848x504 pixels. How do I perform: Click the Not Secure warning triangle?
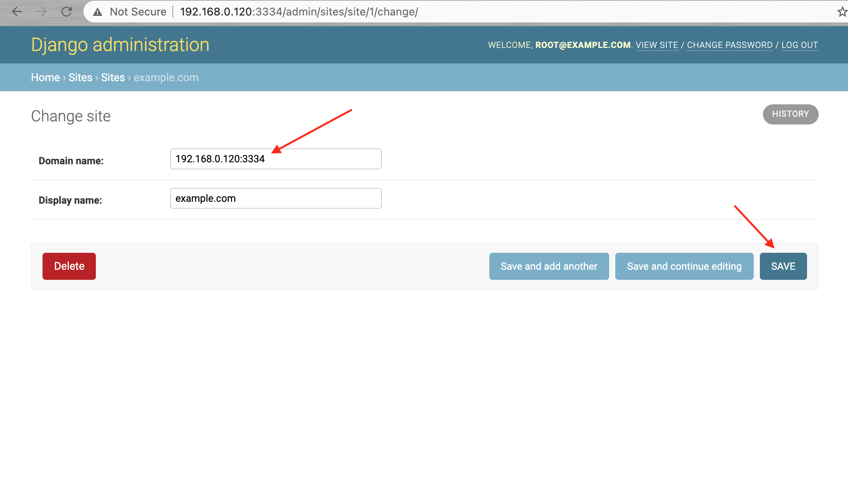click(x=98, y=12)
